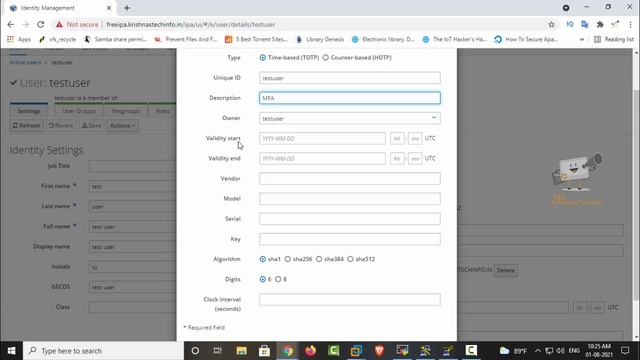Click the Revert button
The image size is (640, 360).
tap(61, 126)
